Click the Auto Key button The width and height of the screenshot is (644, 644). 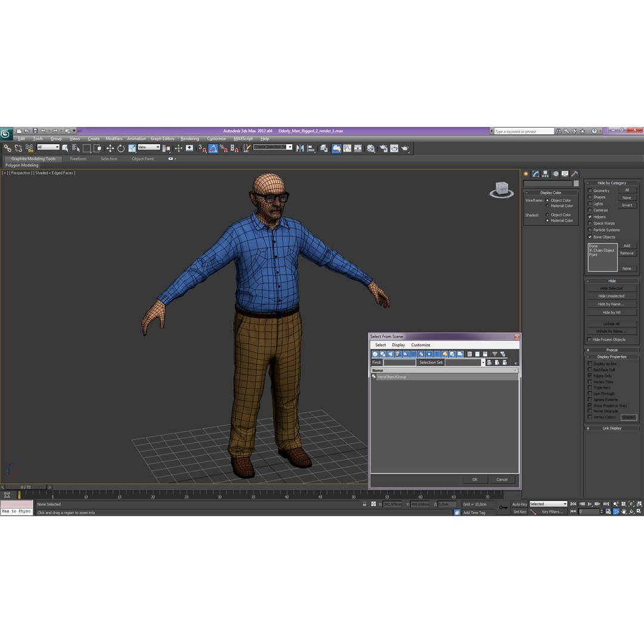coord(519,504)
